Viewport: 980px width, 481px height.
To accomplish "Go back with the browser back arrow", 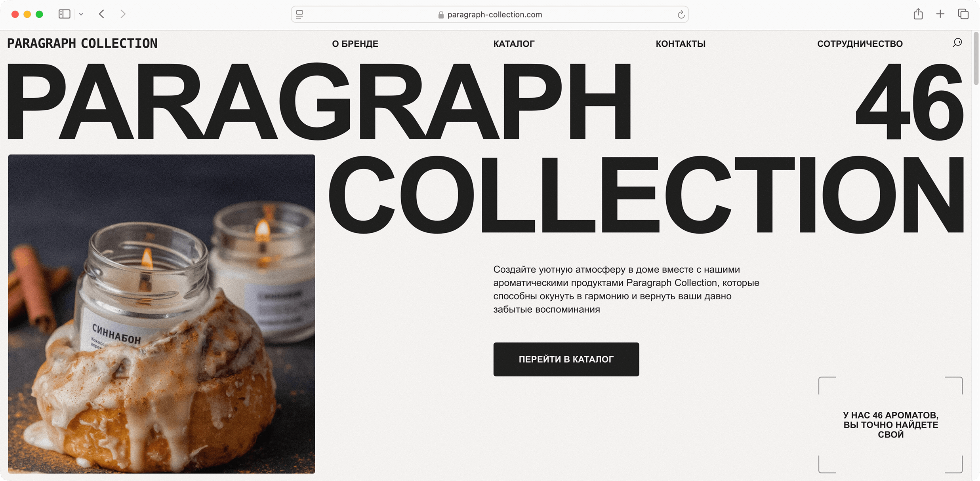I will coord(102,14).
